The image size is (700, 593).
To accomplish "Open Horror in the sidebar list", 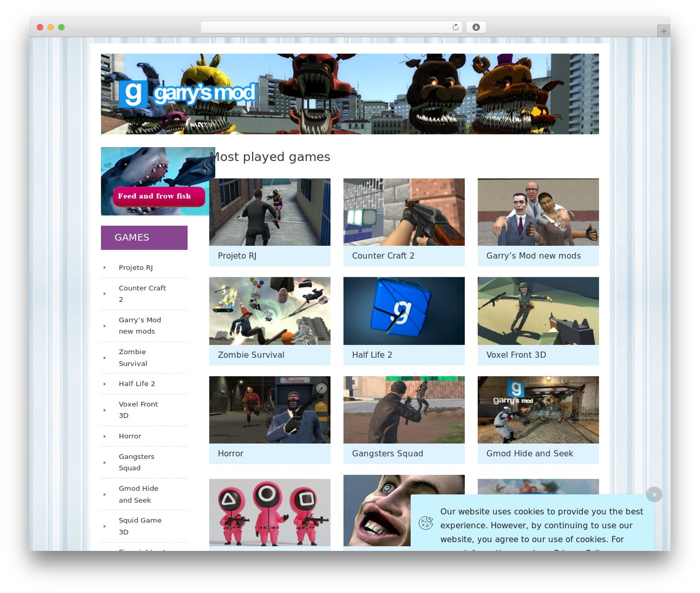I will tap(130, 436).
